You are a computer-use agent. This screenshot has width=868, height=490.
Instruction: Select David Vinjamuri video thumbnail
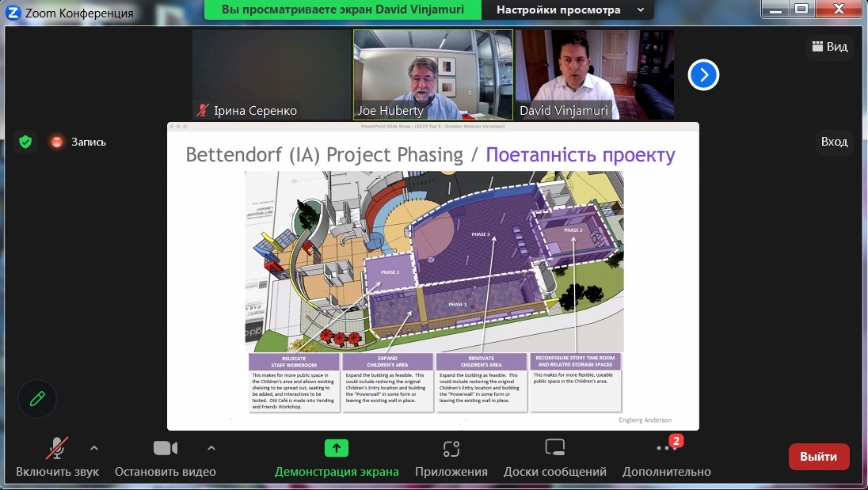point(594,74)
